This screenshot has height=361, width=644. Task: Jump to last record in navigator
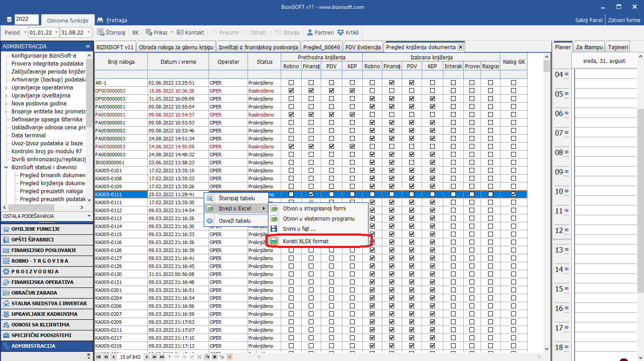tap(162, 357)
